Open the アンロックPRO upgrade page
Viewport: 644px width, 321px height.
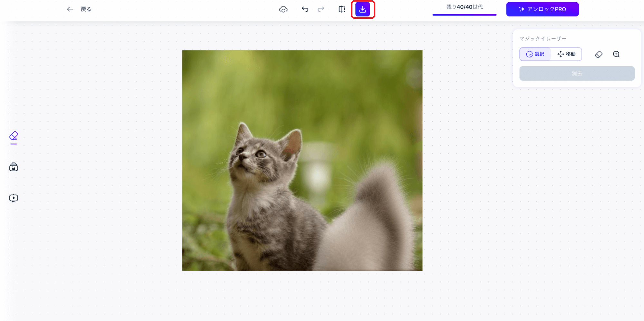tap(542, 9)
